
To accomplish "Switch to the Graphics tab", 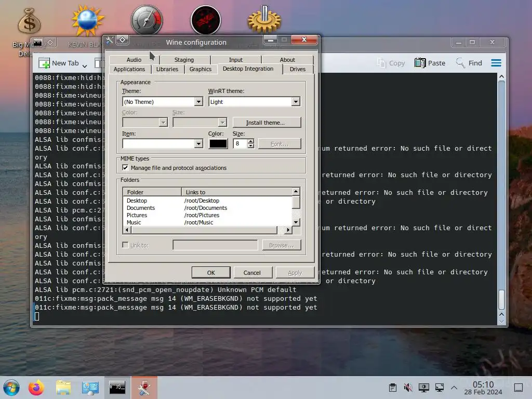I will [200, 69].
